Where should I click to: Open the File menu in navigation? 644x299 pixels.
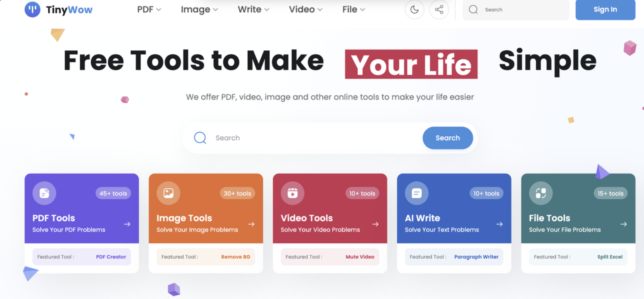pyautogui.click(x=354, y=10)
